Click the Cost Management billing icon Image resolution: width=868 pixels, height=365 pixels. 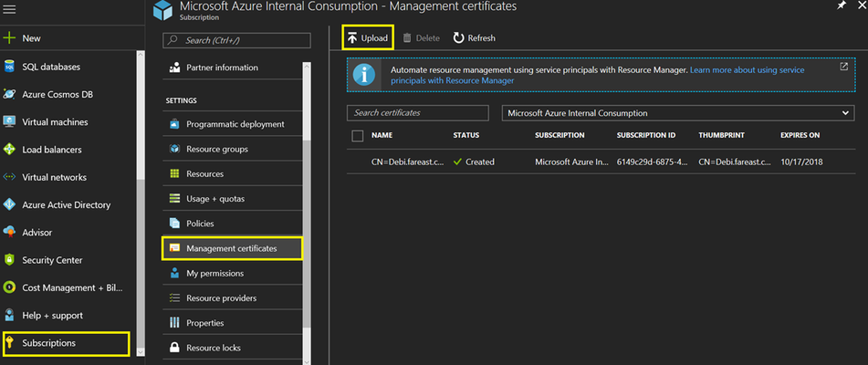pos(9,287)
